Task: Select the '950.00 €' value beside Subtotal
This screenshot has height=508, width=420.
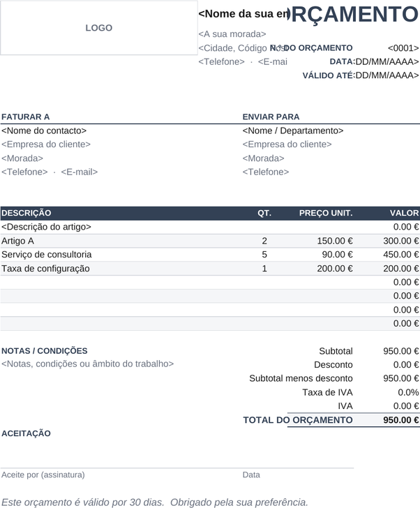Action: [x=401, y=351]
